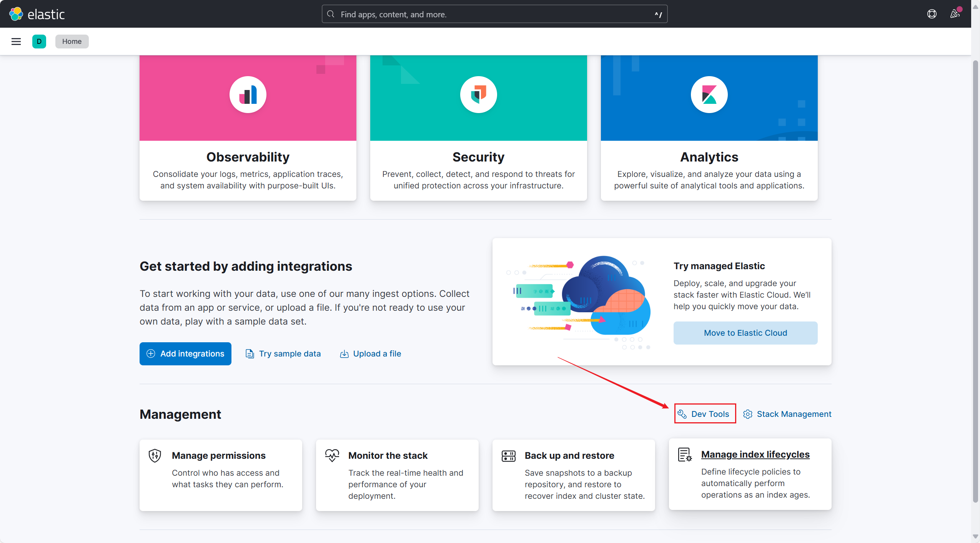Open Stack Management gear link
The width and height of the screenshot is (980, 543).
pyautogui.click(x=787, y=414)
